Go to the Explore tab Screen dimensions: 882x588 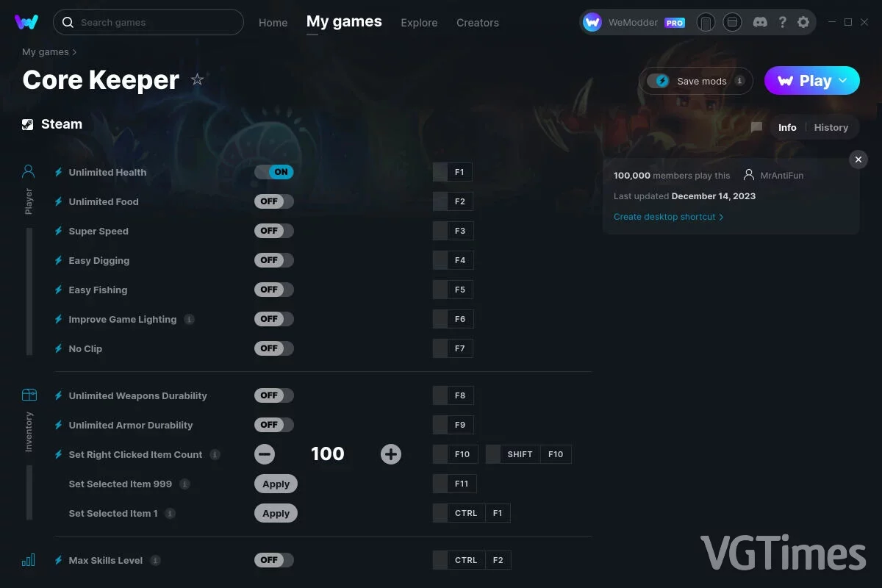click(x=419, y=23)
